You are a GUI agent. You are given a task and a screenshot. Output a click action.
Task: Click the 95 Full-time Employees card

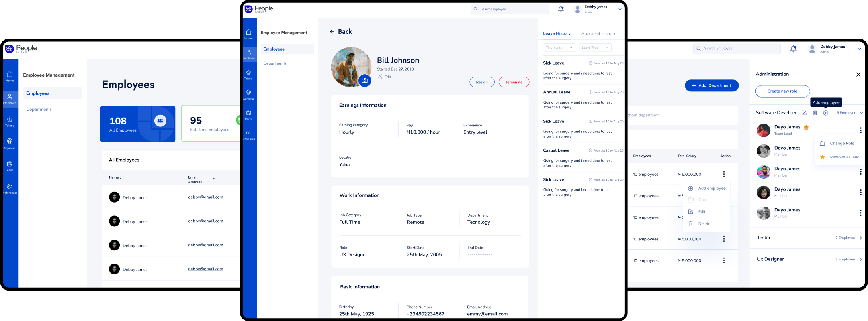211,124
